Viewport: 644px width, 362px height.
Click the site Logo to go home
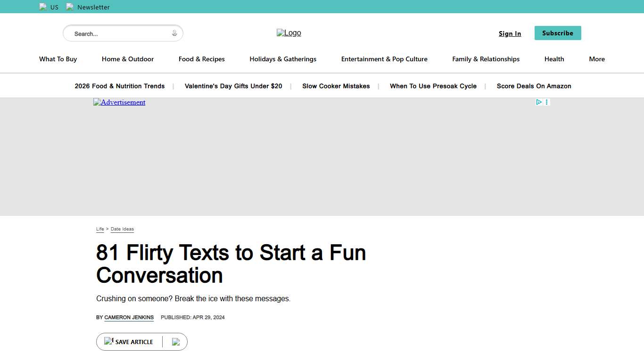[x=289, y=33]
